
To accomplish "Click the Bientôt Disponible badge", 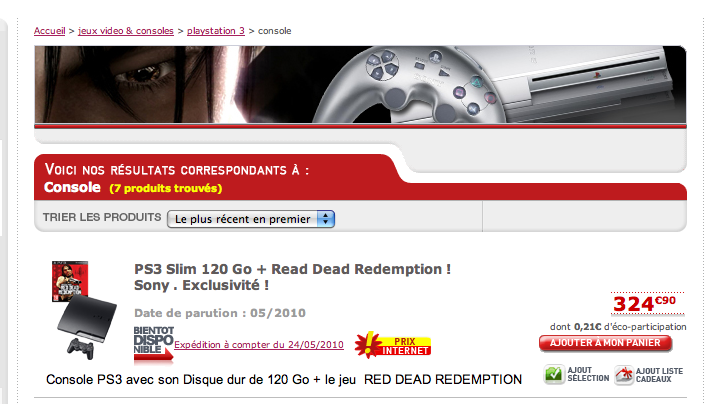I will click(153, 344).
